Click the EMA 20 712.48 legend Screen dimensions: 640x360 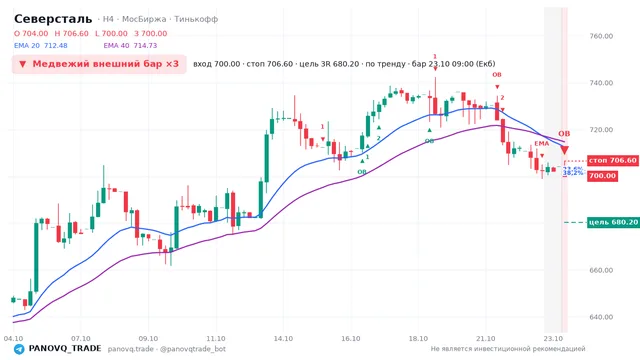coord(41,46)
